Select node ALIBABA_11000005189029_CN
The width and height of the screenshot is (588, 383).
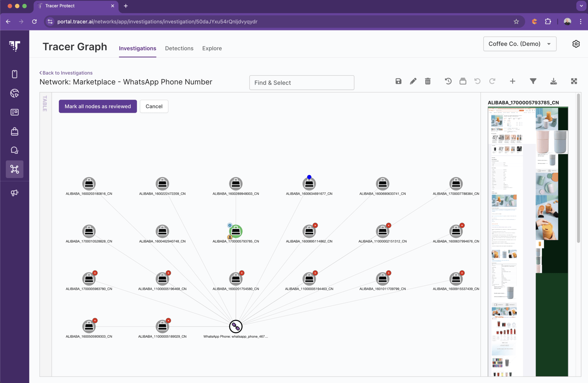(x=162, y=326)
